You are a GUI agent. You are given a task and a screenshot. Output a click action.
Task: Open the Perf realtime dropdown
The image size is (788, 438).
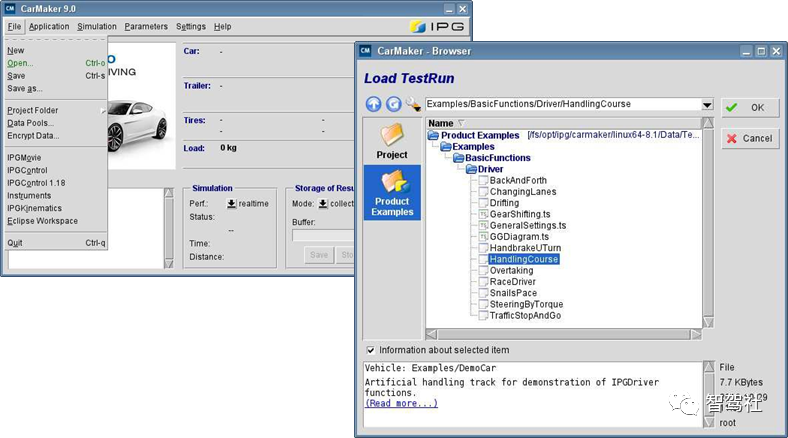click(231, 203)
